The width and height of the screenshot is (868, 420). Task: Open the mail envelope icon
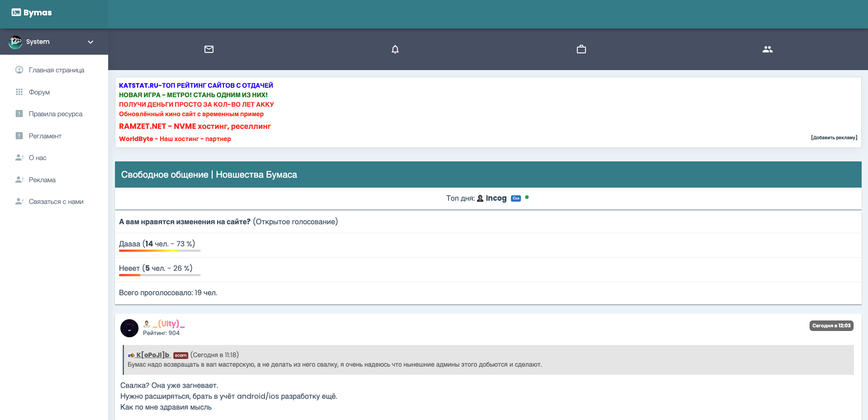click(209, 49)
